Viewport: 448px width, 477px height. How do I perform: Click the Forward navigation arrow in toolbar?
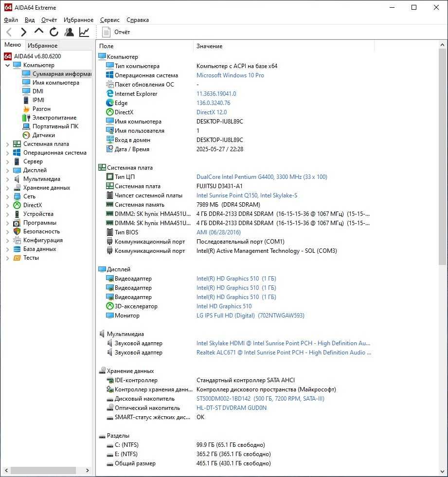click(23, 32)
